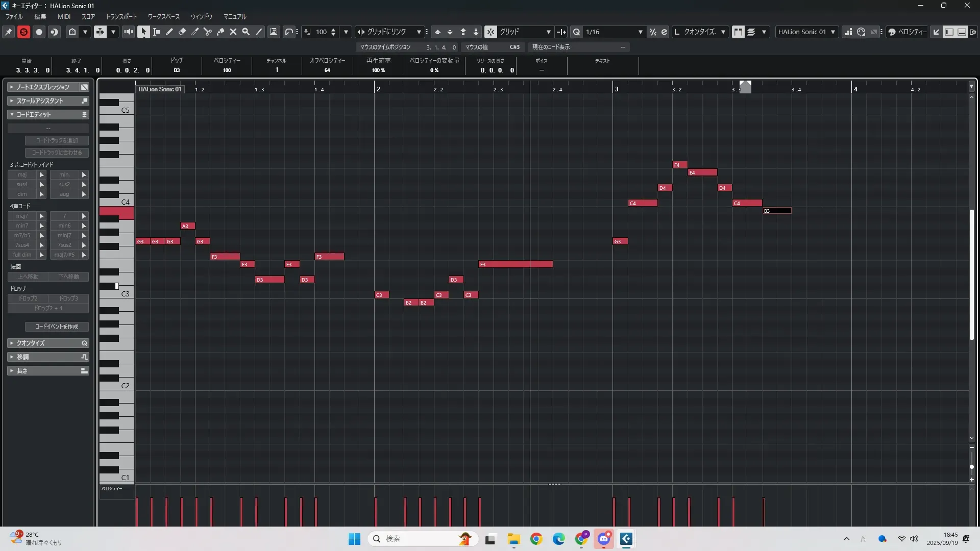Select the Glue tool
Viewport: 980px width, 551px height.
tap(220, 32)
